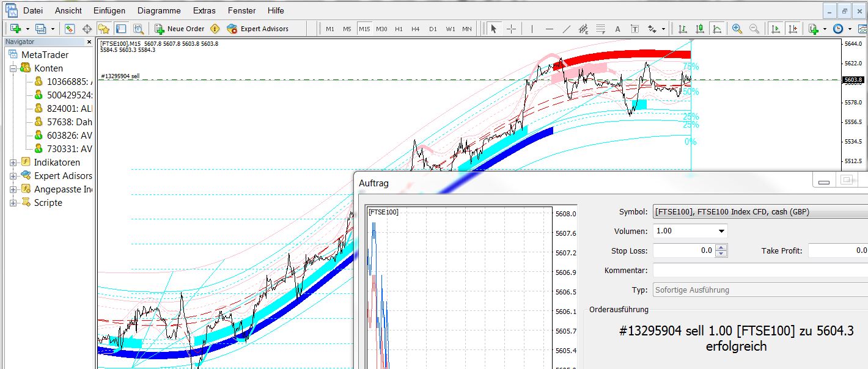Switch to line chart display
The image size is (868, 369).
tap(716, 29)
